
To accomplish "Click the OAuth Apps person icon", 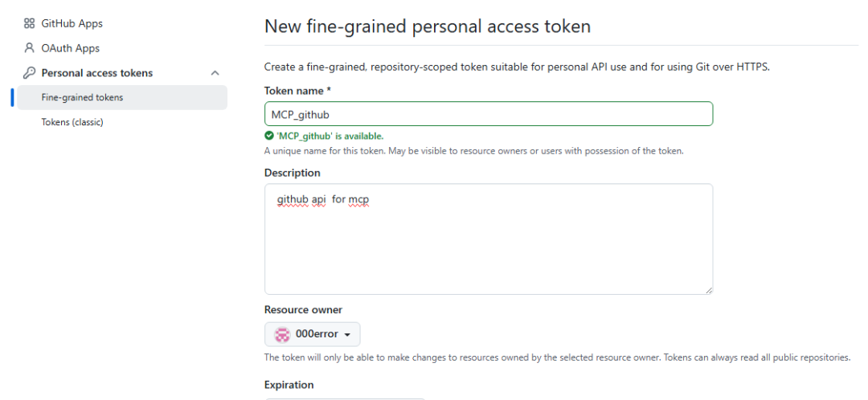I will [30, 48].
